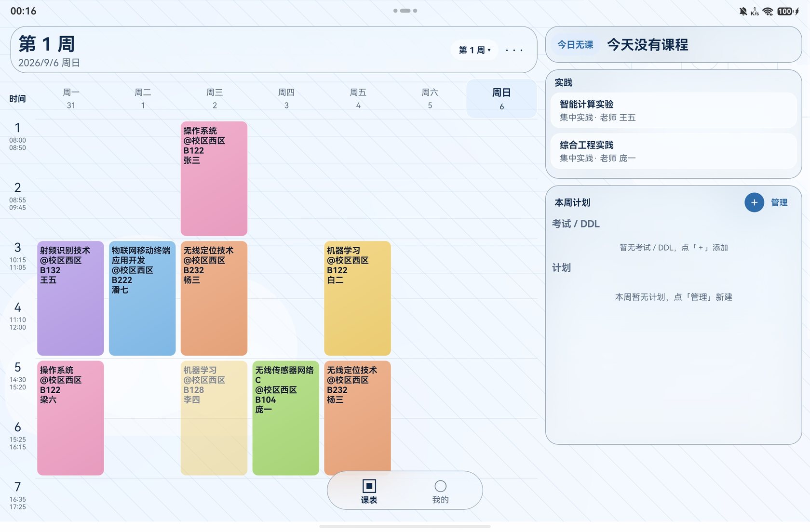The height and width of the screenshot is (532, 810).
Task: Select the 周四 3 day header
Action: click(286, 98)
